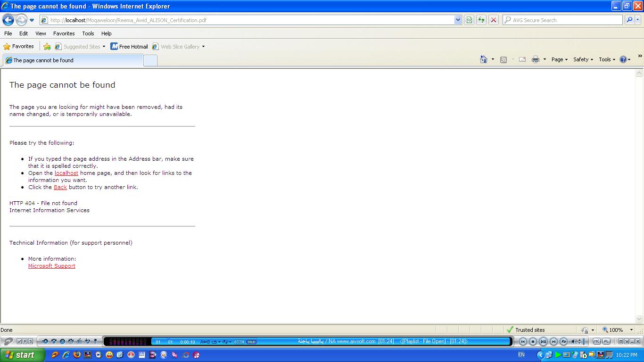Go back using the Back arrow button
The width and height of the screenshot is (644, 362).
click(8, 20)
